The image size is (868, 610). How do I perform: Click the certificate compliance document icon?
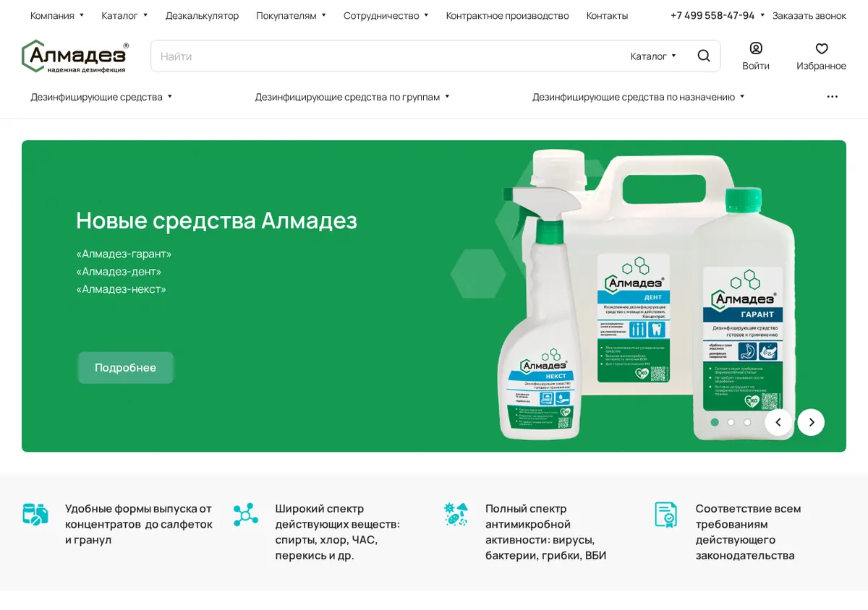coord(665,515)
